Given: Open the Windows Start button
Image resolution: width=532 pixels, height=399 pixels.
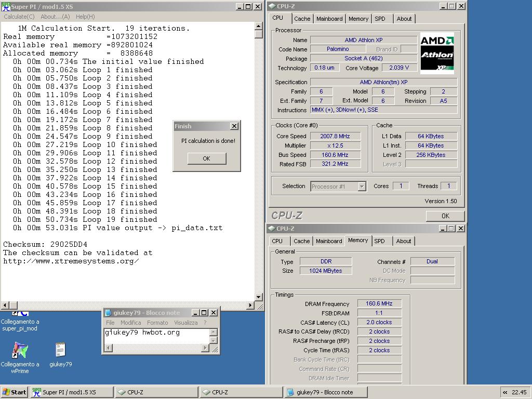Looking at the screenshot, I should click(14, 392).
